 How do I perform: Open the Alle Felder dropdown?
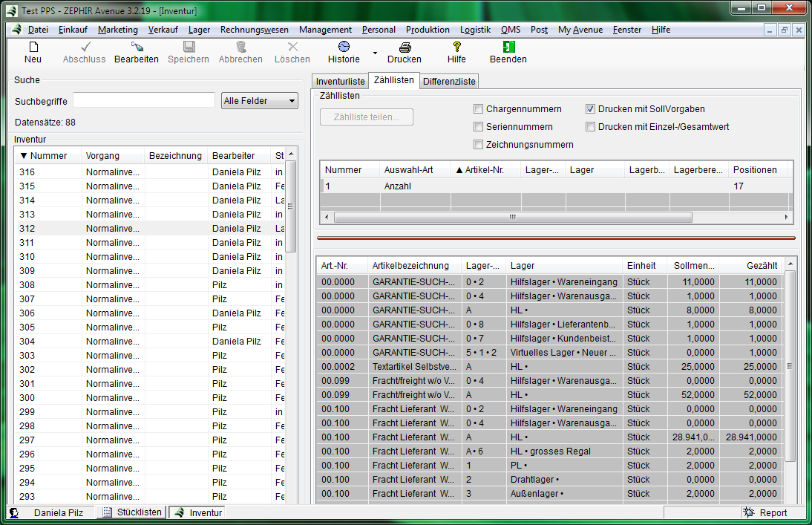(x=259, y=101)
